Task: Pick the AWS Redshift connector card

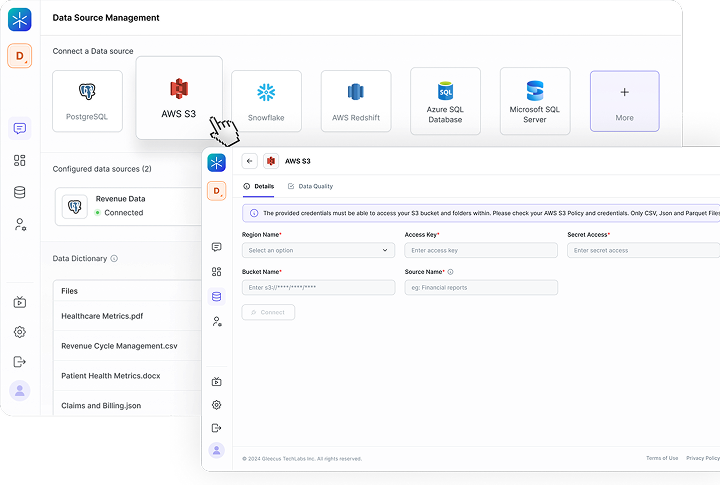Action: [355, 101]
